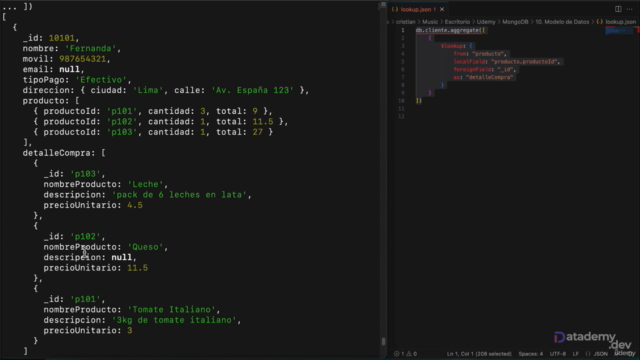Screen dimensions: 640x360
Task: Click ciudad value 'Lima'
Action: pyautogui.click(x=148, y=90)
